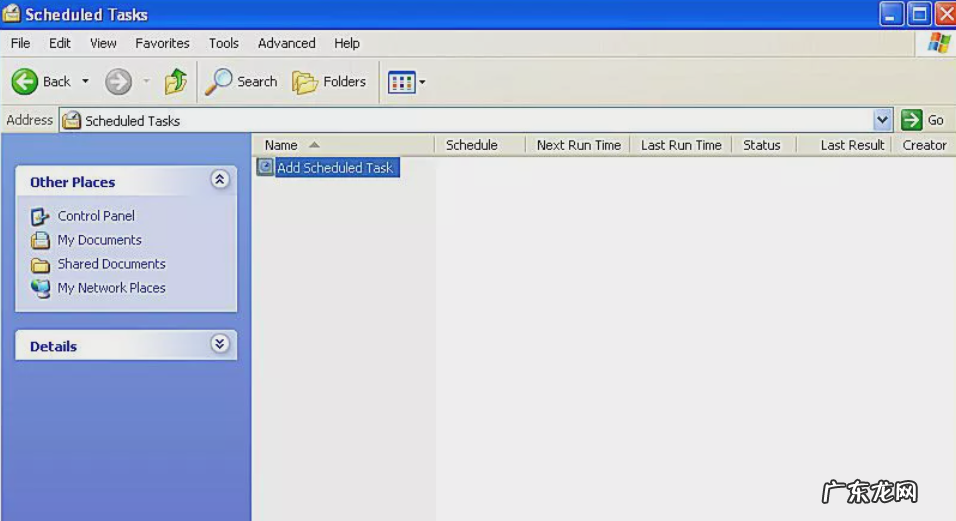Image resolution: width=956 pixels, height=521 pixels.
Task: Open the Help menu
Action: coord(347,43)
